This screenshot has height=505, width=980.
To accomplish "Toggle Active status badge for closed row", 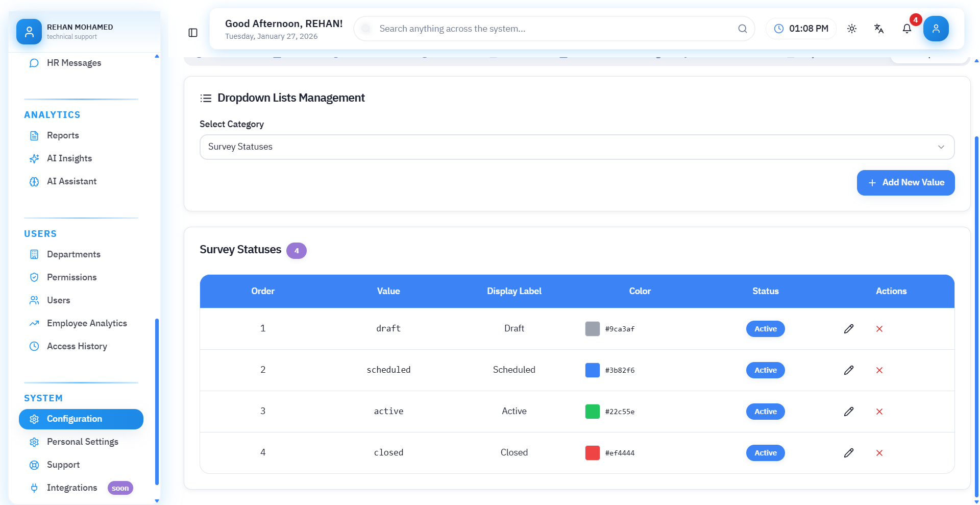I will click(x=765, y=453).
